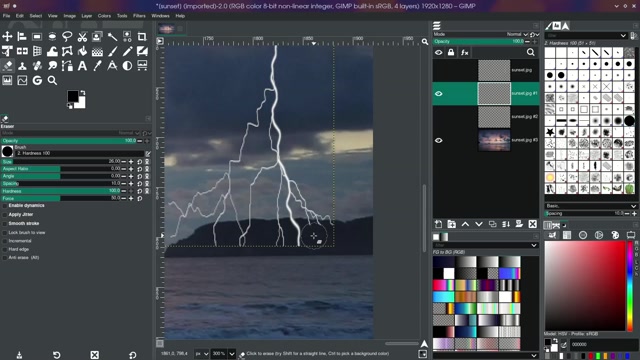Viewport: 640px width, 360px height.
Task: Create a new layer
Action: coord(438,224)
